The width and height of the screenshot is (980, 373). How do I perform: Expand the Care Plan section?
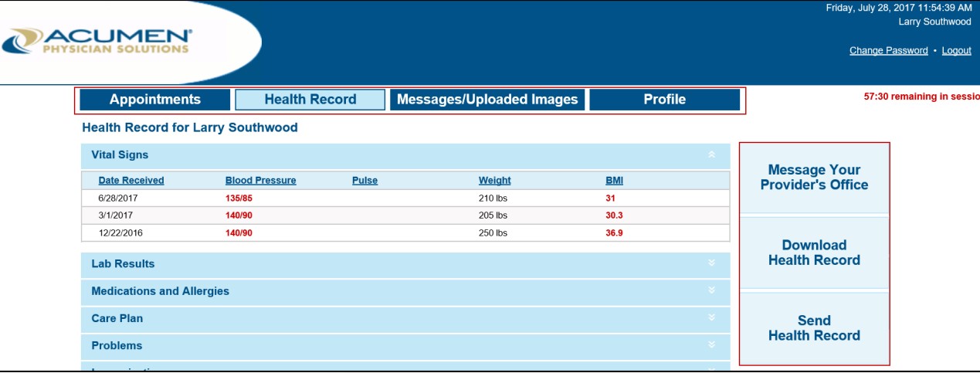pos(711,318)
